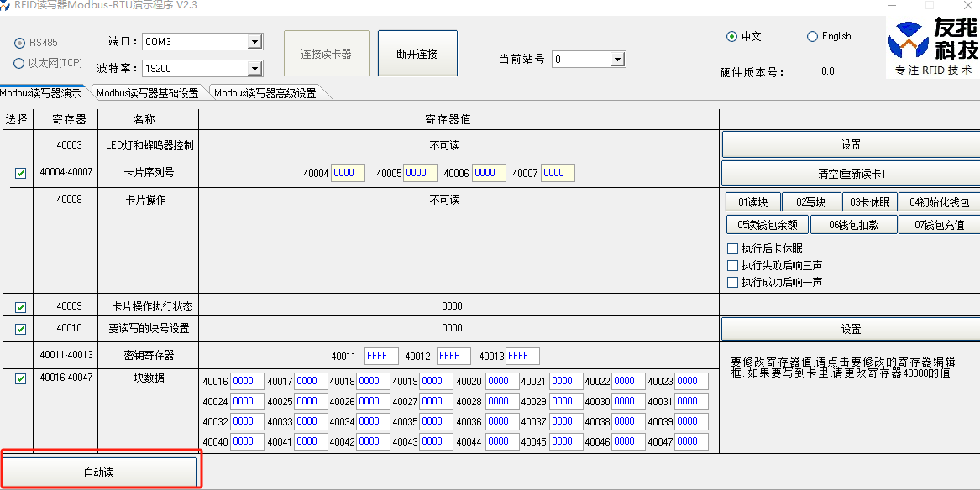Open the 端口 COM3 dropdown
Image resolution: width=980 pixels, height=490 pixels.
coord(253,40)
